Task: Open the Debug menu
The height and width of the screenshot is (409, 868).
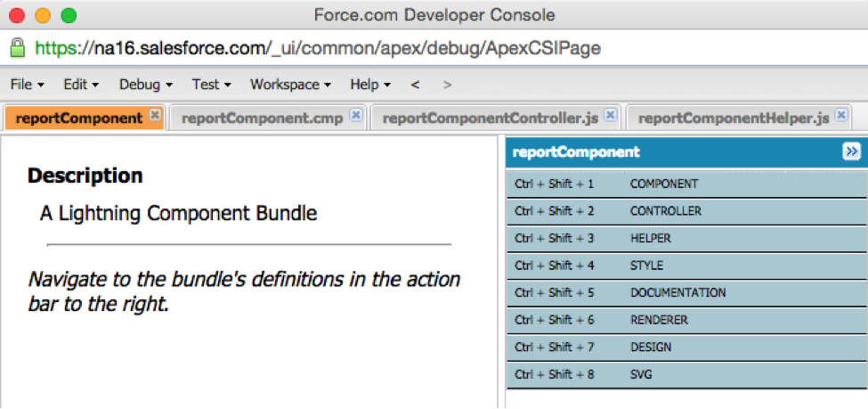Action: (146, 85)
